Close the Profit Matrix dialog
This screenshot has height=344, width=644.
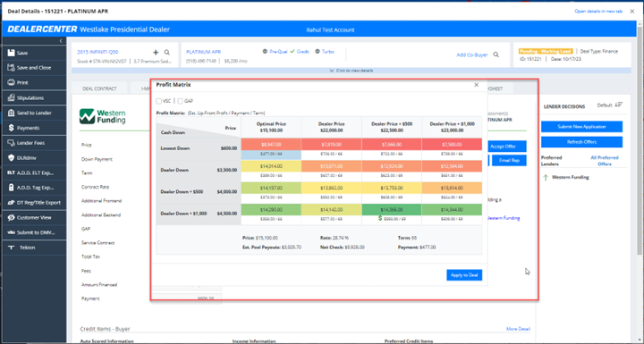477,85
